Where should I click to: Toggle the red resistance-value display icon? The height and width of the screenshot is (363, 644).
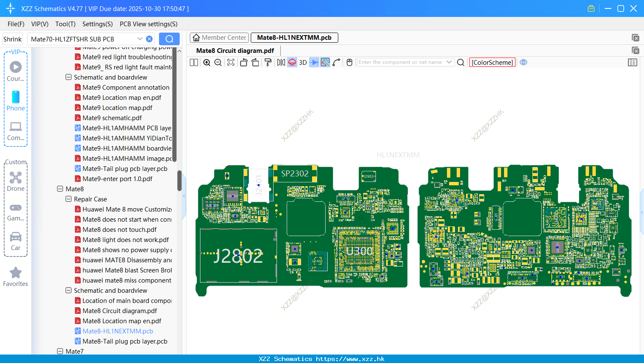click(292, 62)
